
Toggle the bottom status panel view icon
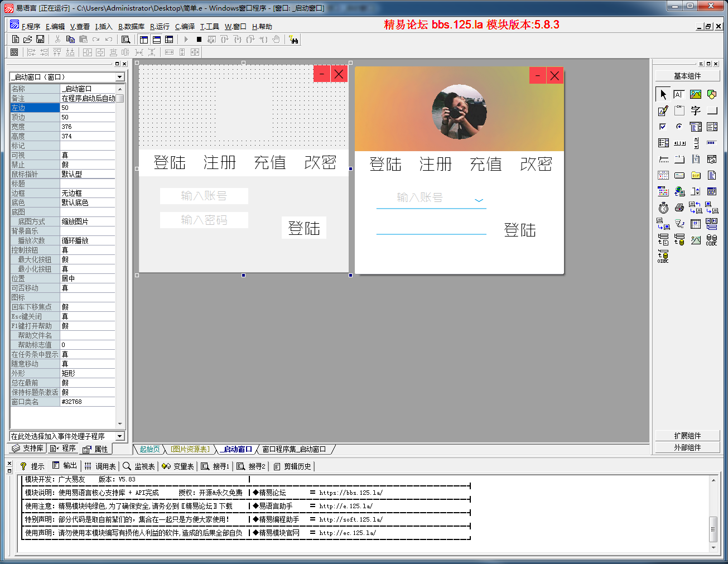click(x=157, y=39)
